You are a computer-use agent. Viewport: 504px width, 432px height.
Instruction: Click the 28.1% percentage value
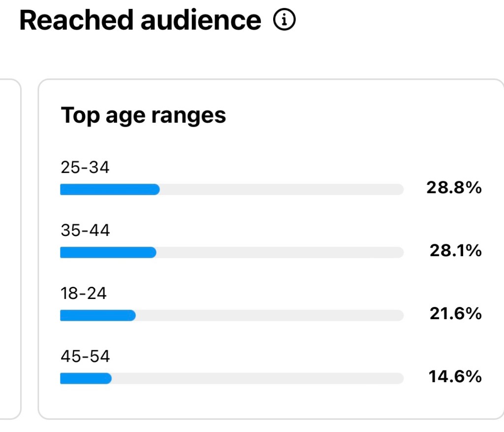pyautogui.click(x=455, y=251)
